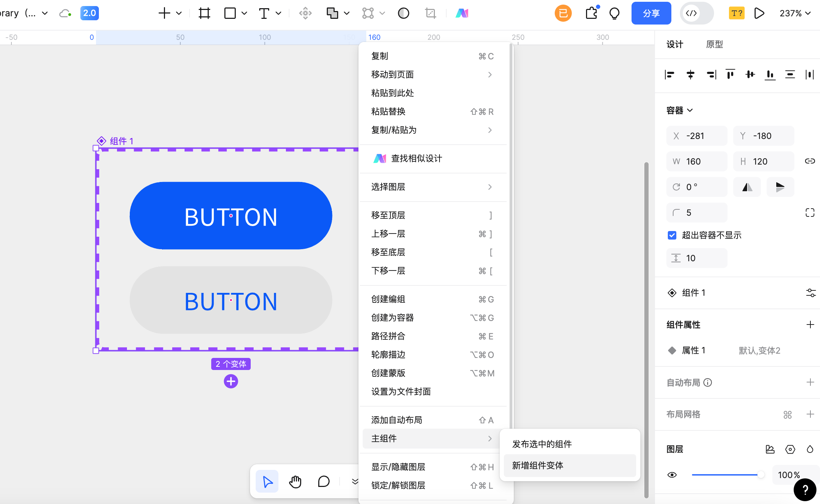Flip vertically icon in design panel
The height and width of the screenshot is (504, 820).
780,187
